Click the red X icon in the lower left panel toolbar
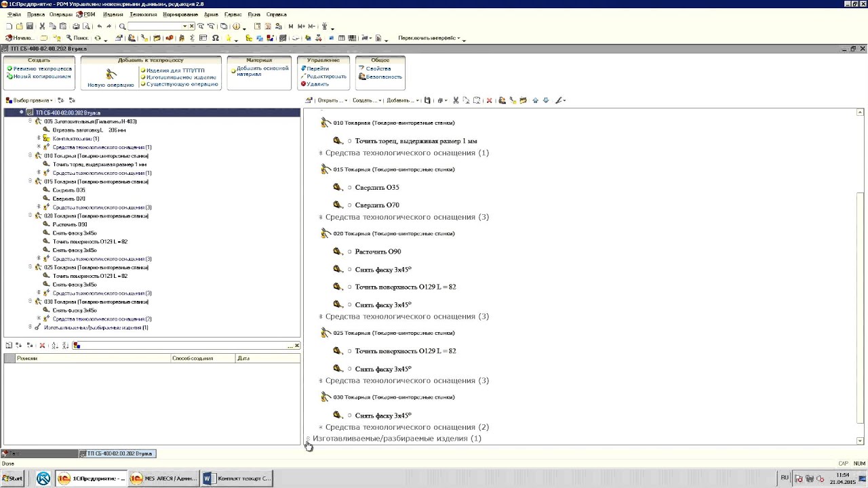This screenshot has height=488, width=868. pyautogui.click(x=42, y=346)
